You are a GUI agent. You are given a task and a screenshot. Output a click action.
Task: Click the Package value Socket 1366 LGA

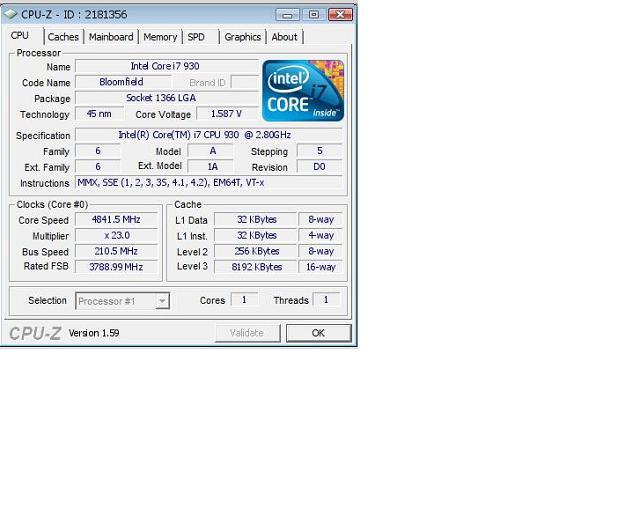coord(167,98)
